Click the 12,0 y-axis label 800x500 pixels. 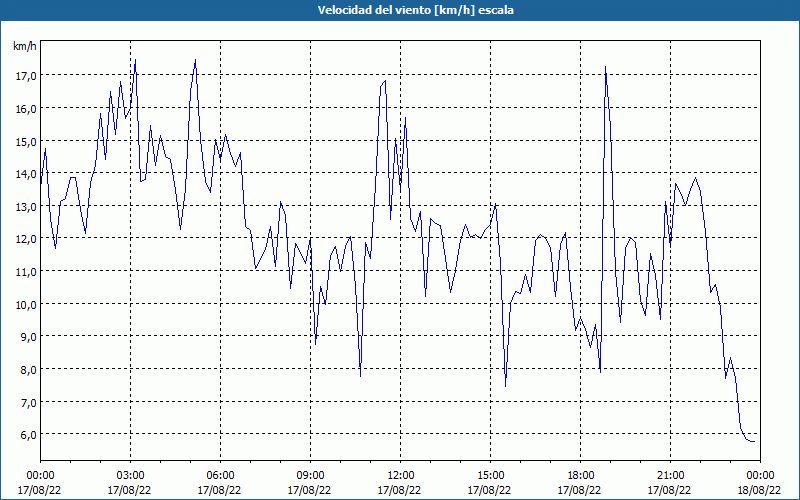click(26, 239)
